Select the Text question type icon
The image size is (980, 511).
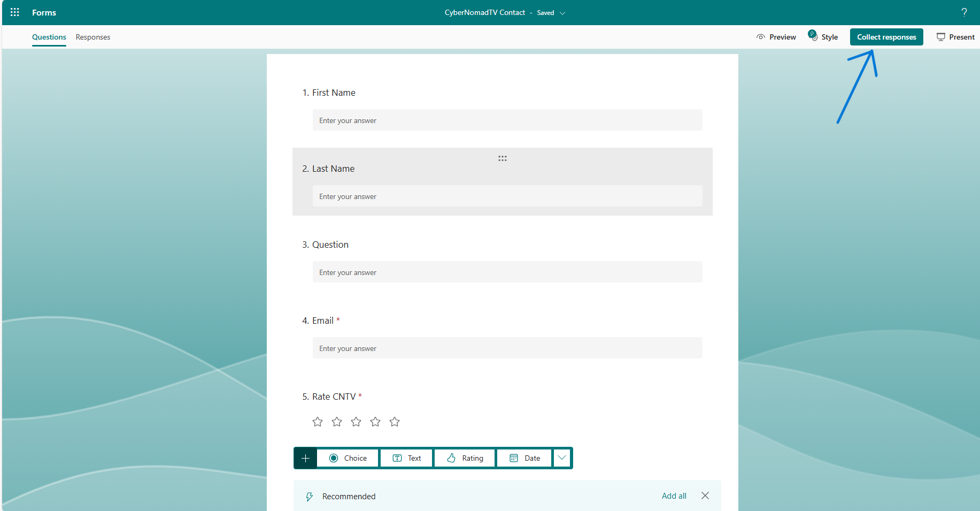click(x=398, y=457)
